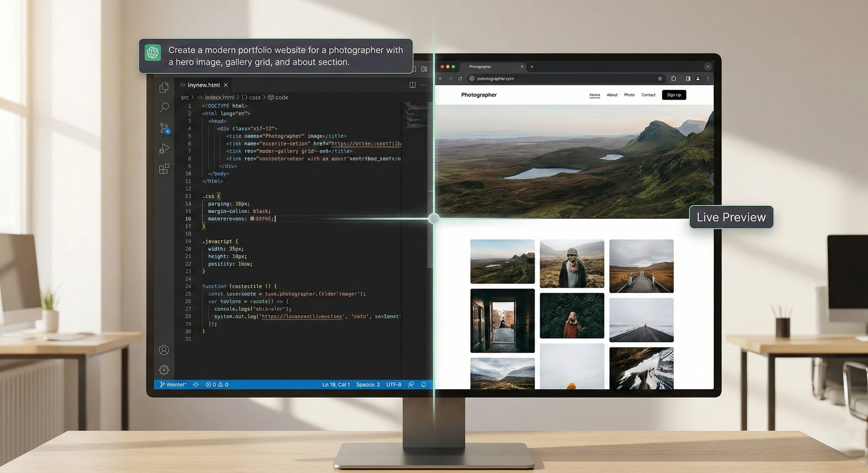This screenshot has width=868, height=473.
Task: Click the Accounts icon above settings gear
Action: 164,350
